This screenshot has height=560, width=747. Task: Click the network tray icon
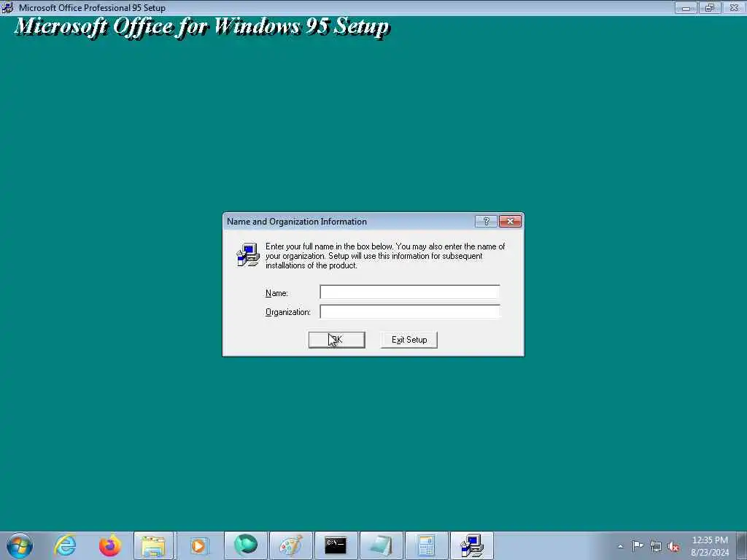(656, 546)
